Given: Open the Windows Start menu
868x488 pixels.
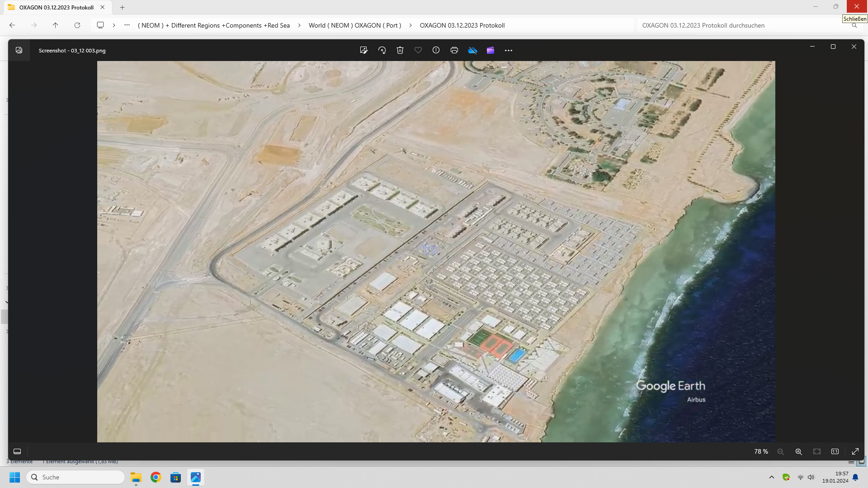Looking at the screenshot, I should (15, 477).
